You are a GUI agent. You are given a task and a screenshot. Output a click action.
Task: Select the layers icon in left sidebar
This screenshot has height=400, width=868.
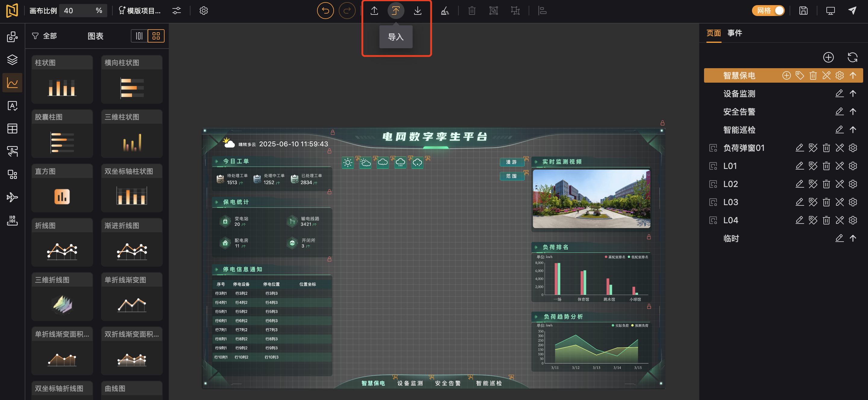pyautogui.click(x=12, y=60)
